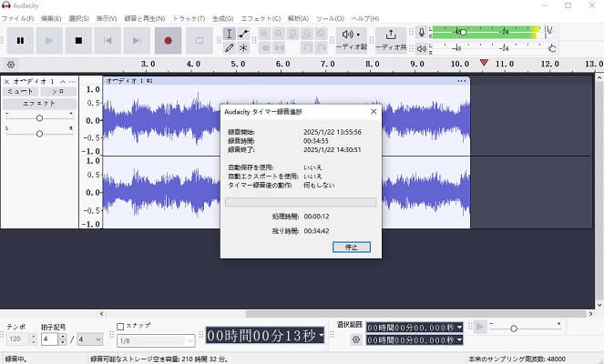
Task: Click the time signature numerator stepper
Action: pyautogui.click(x=63, y=339)
